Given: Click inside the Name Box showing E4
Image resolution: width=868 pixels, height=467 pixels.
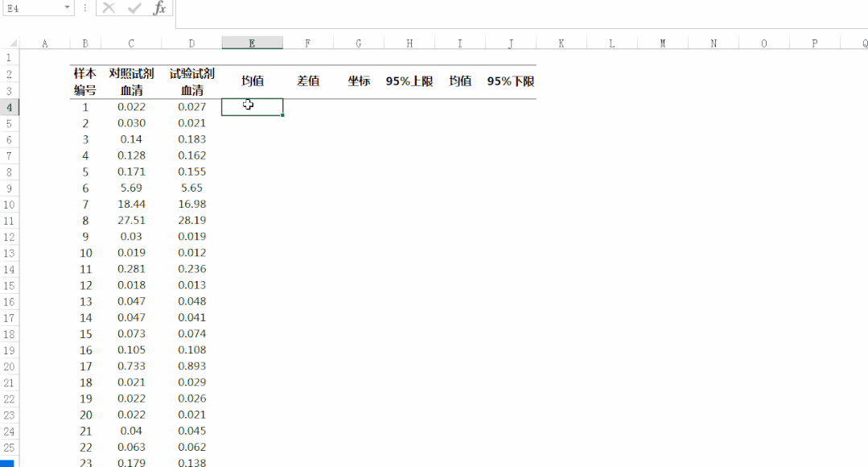Looking at the screenshot, I should pyautogui.click(x=31, y=8).
